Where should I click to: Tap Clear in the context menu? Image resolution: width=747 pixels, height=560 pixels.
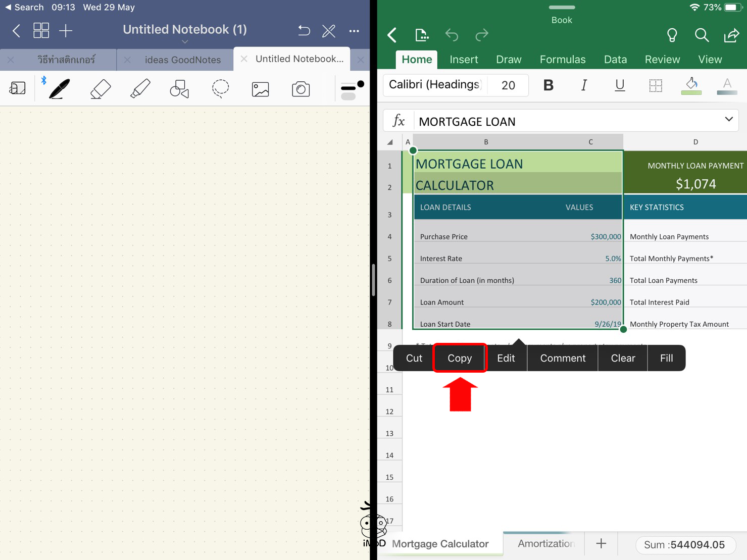click(622, 358)
